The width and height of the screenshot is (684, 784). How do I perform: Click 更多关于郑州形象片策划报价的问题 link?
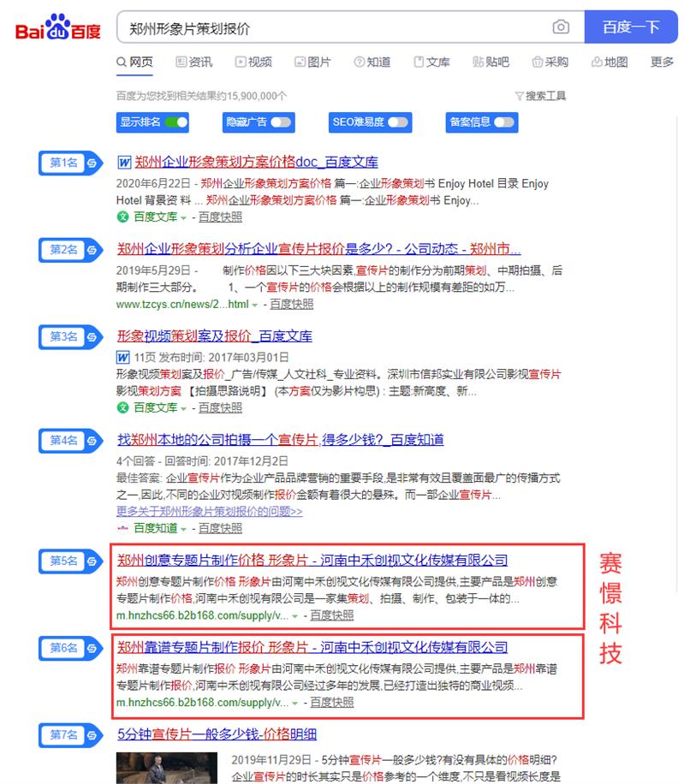(210, 512)
